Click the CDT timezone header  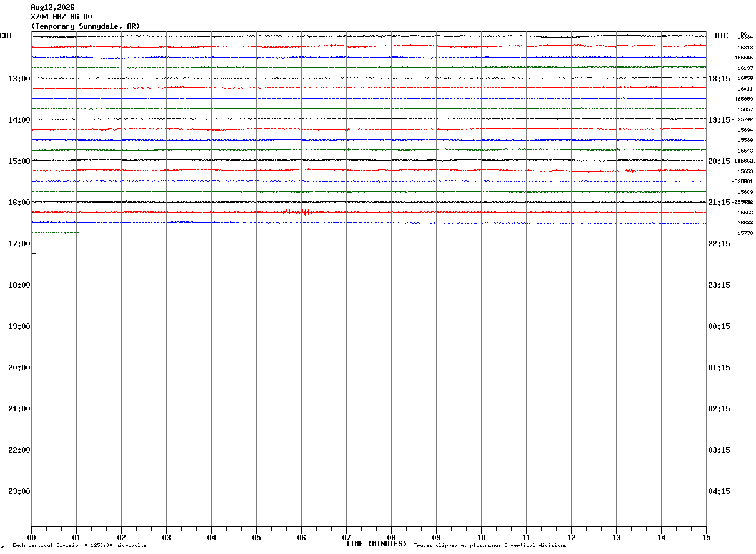coord(6,36)
